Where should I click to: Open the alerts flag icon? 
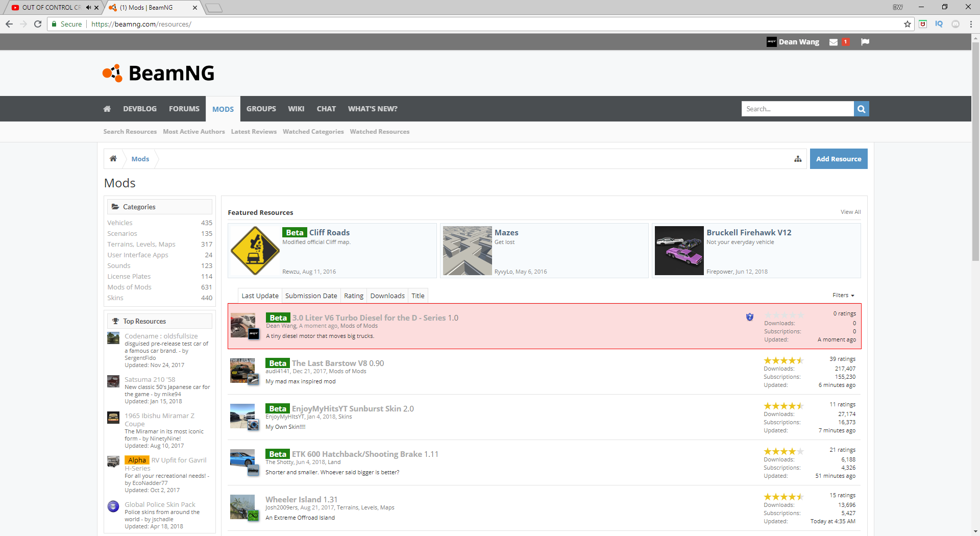(865, 42)
